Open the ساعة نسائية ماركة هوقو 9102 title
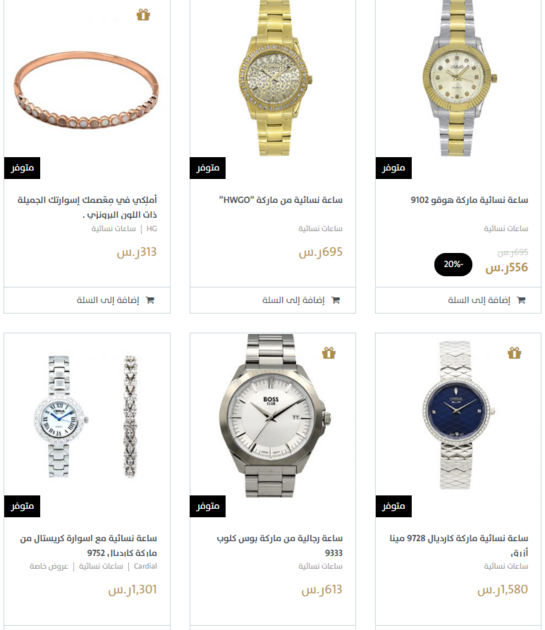The image size is (545, 630). [469, 200]
